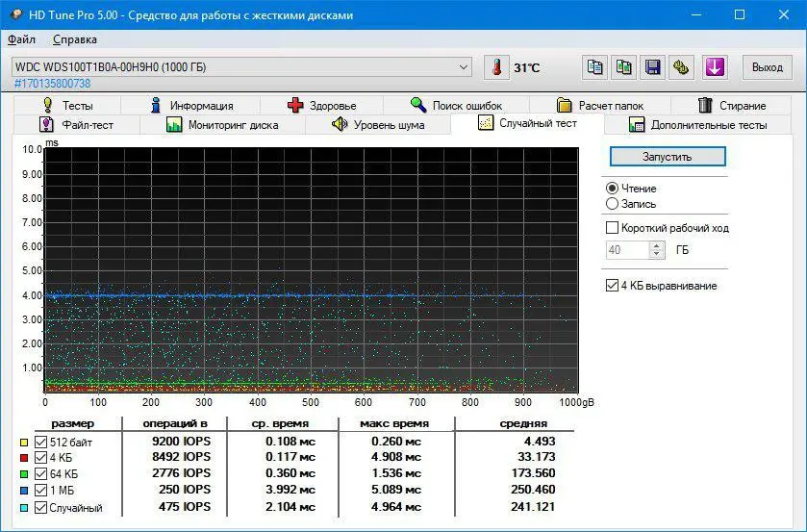Toggle the 4 КБ выравнивание checkbox
Viewport: 807px width, 532px height.
(x=612, y=286)
